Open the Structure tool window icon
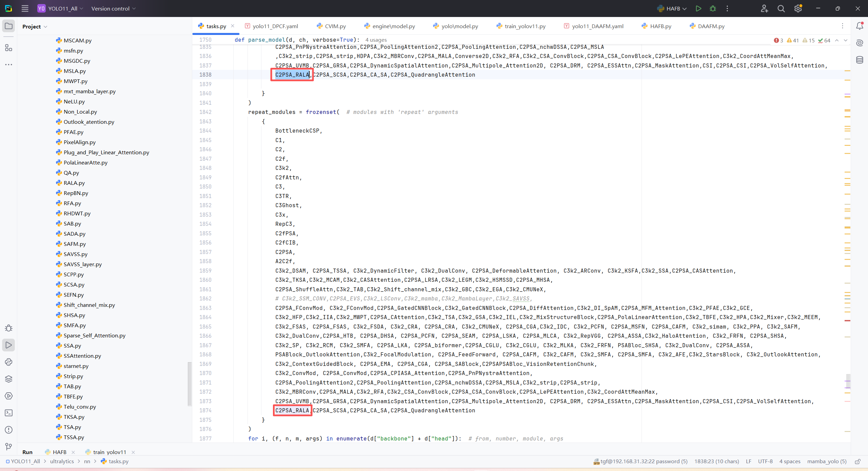The image size is (868, 471). (x=8, y=48)
